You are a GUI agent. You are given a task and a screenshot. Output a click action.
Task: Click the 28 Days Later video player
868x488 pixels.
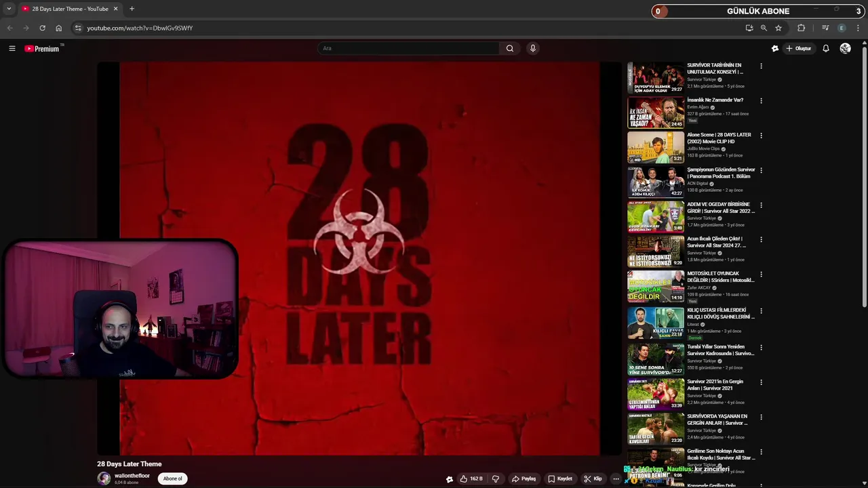coord(359,258)
